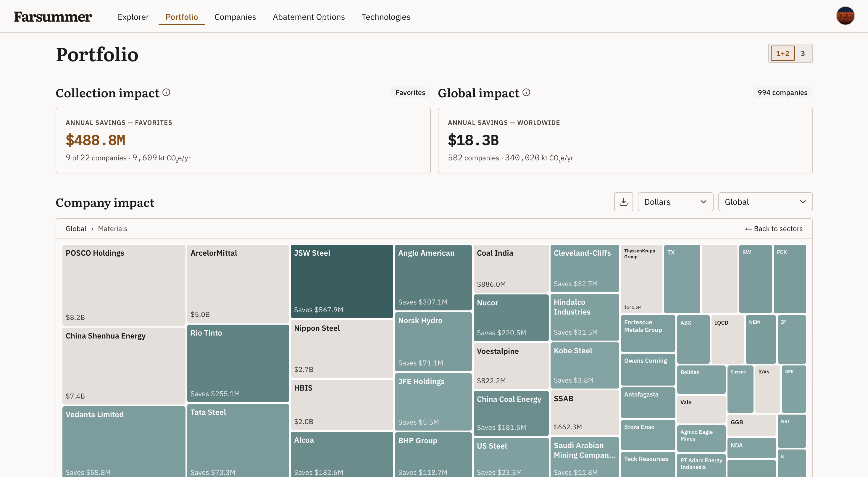Click the Global impact info icon
Image resolution: width=868 pixels, height=477 pixels.
coord(526,92)
